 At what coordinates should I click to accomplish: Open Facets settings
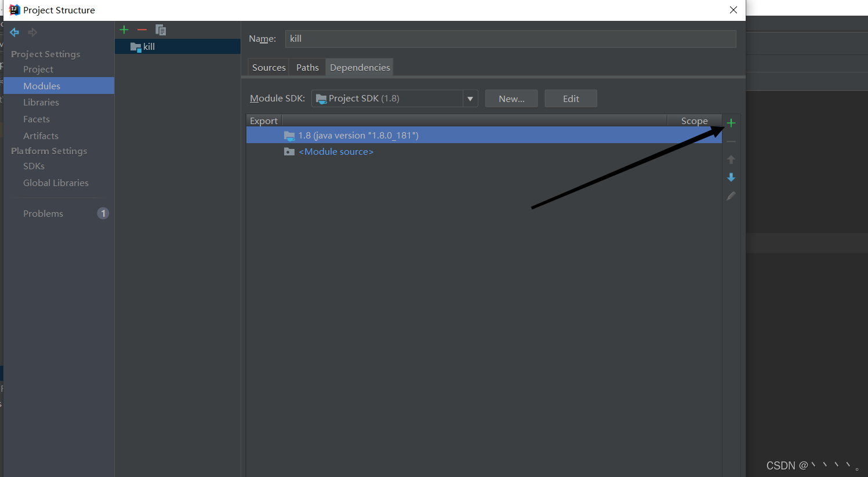click(37, 119)
